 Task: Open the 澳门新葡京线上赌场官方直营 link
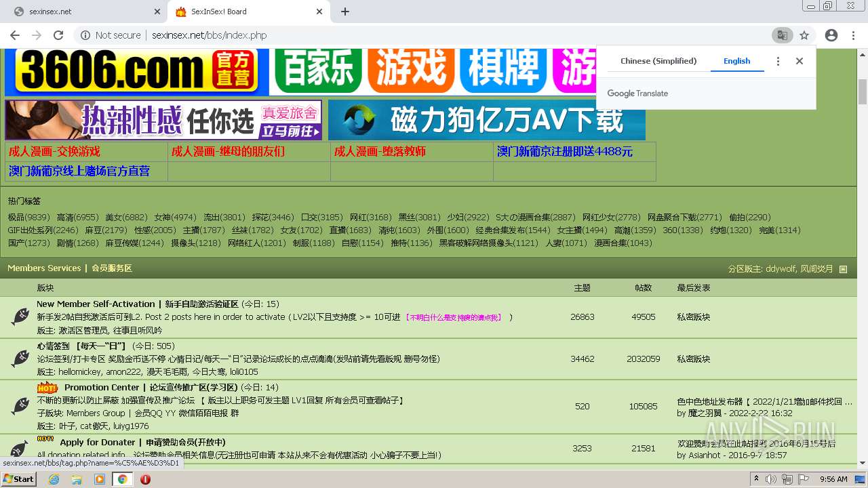coord(79,171)
